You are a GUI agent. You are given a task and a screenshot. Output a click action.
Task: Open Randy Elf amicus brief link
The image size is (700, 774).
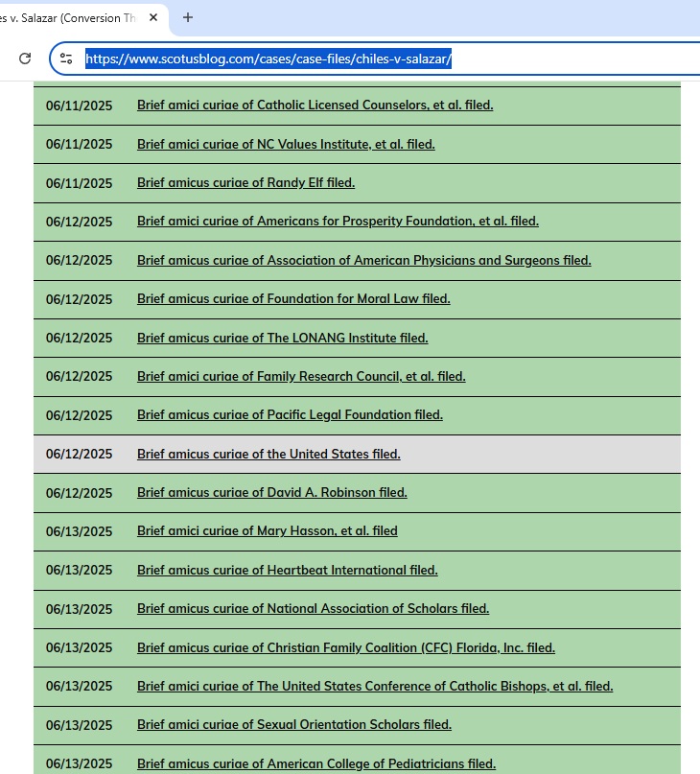point(245,182)
